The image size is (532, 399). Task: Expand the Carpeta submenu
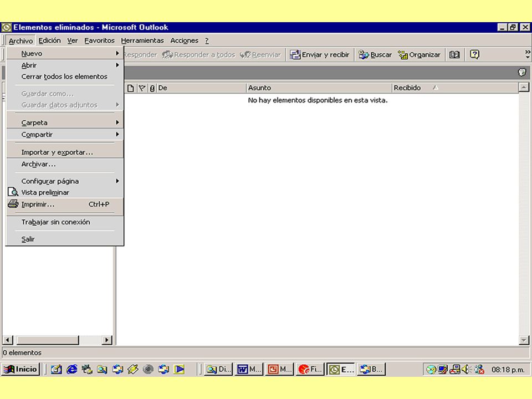pyautogui.click(x=64, y=122)
